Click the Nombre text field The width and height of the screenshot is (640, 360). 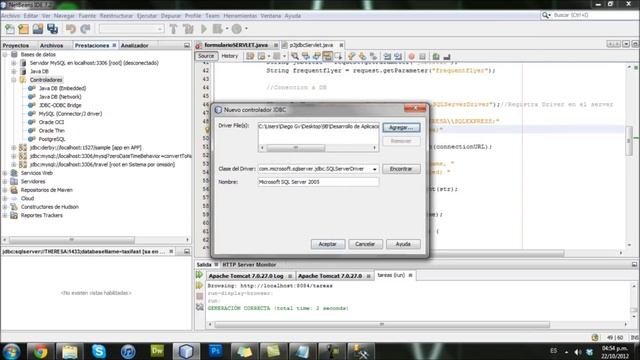[318, 182]
